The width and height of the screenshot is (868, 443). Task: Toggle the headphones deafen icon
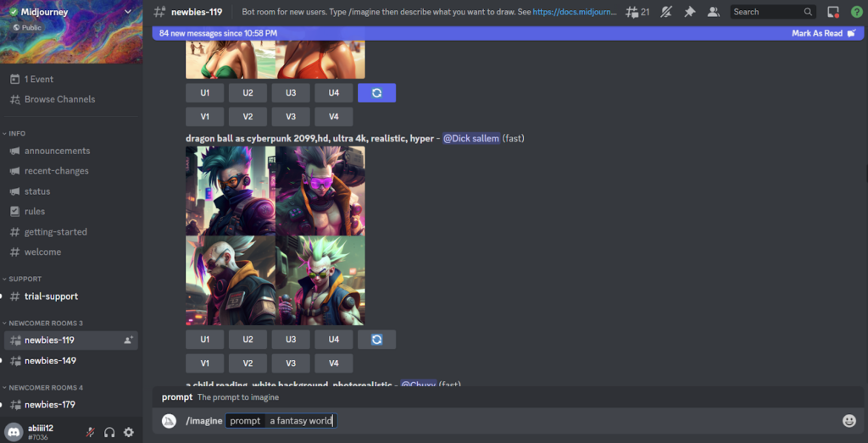pyautogui.click(x=109, y=433)
